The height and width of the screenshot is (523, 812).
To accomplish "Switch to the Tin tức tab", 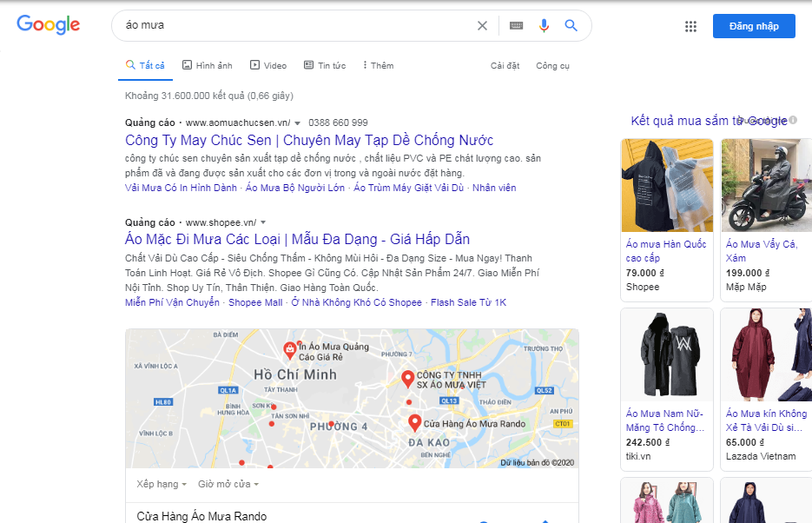I will [x=325, y=65].
